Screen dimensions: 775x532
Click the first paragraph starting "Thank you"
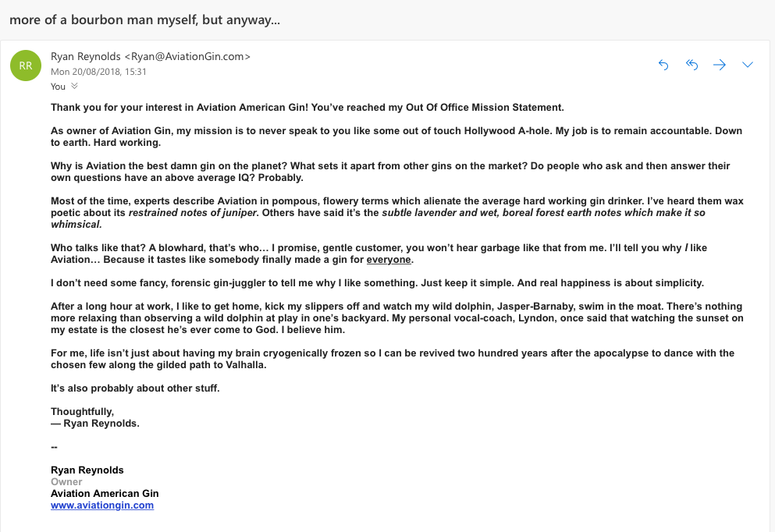tap(307, 108)
